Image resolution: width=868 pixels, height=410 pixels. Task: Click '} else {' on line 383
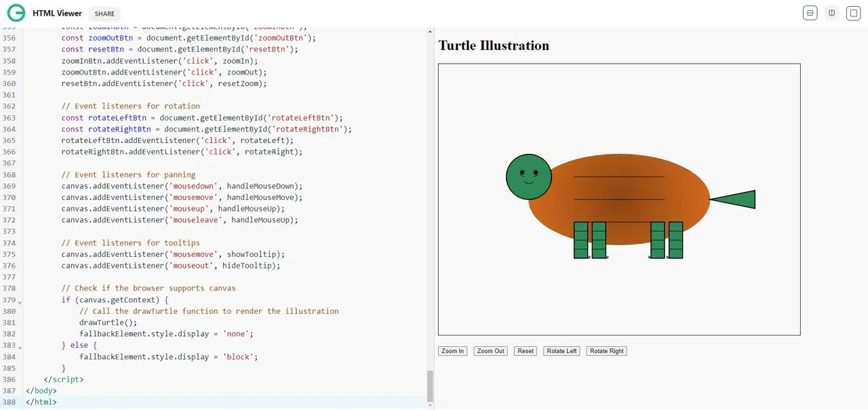(x=79, y=345)
